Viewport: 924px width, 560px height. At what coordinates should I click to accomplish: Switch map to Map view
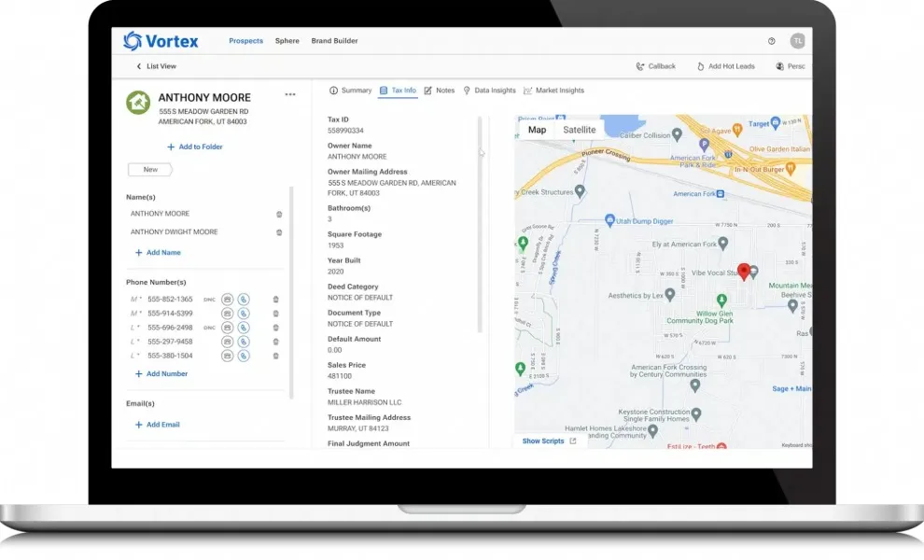[x=537, y=130]
